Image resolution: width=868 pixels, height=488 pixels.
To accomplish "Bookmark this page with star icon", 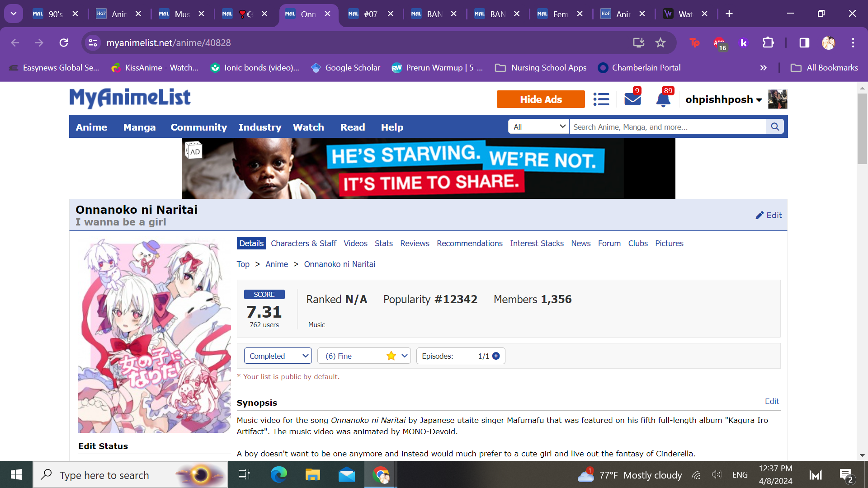I will [x=660, y=43].
